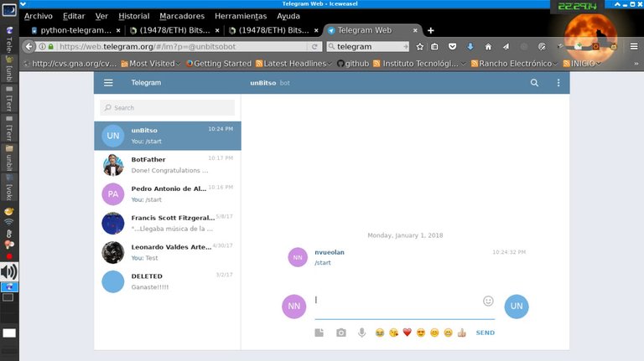Insert the red heart emoji
The image size is (644, 361).
pyautogui.click(x=407, y=333)
